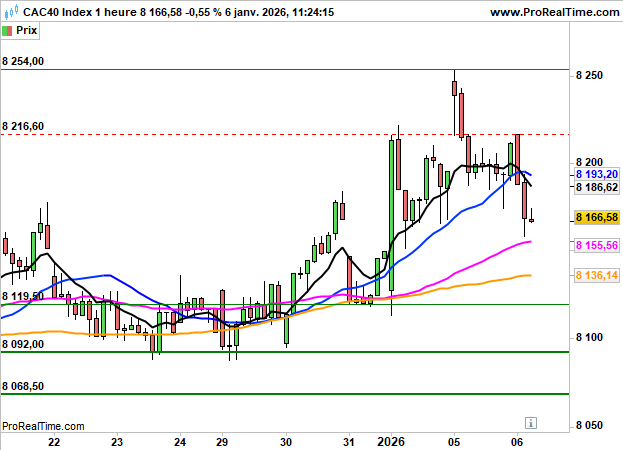Click date 24 on time axis
Screen dimensions: 623x450
(x=180, y=442)
